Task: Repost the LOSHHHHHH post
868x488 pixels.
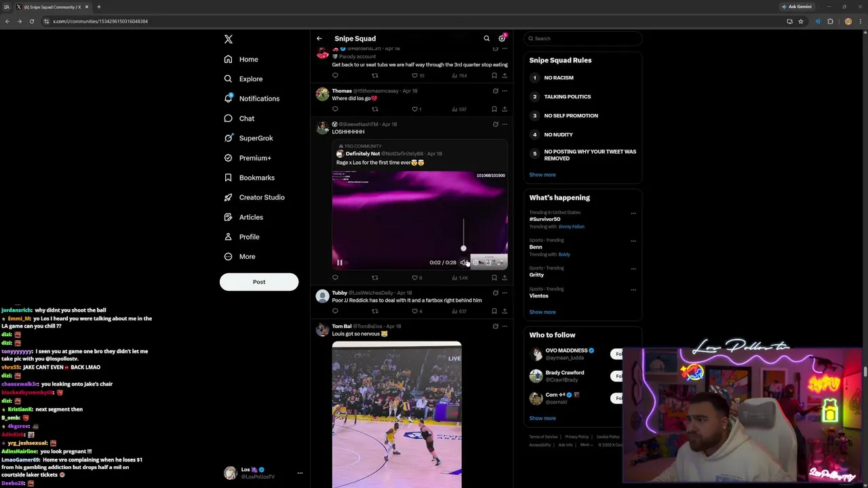Action: [x=374, y=278]
